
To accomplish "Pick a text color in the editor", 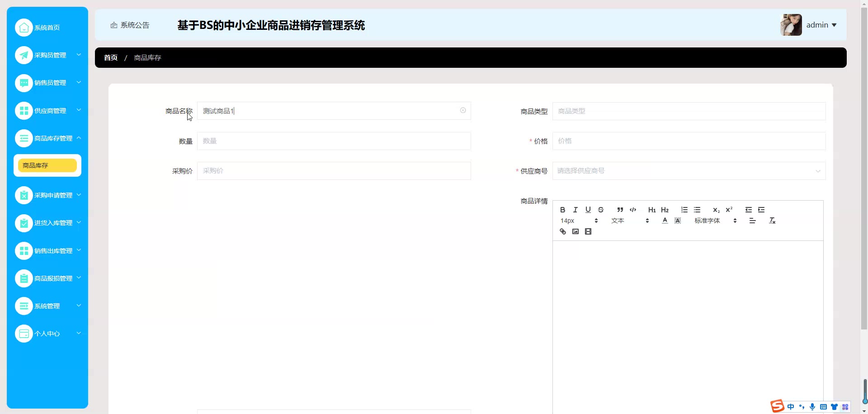I will click(x=665, y=221).
